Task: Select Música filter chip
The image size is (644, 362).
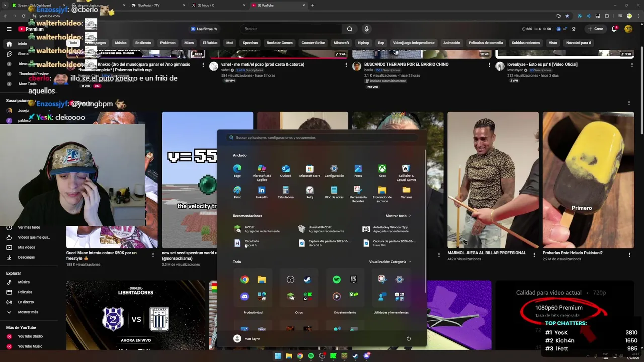Action: tap(121, 43)
